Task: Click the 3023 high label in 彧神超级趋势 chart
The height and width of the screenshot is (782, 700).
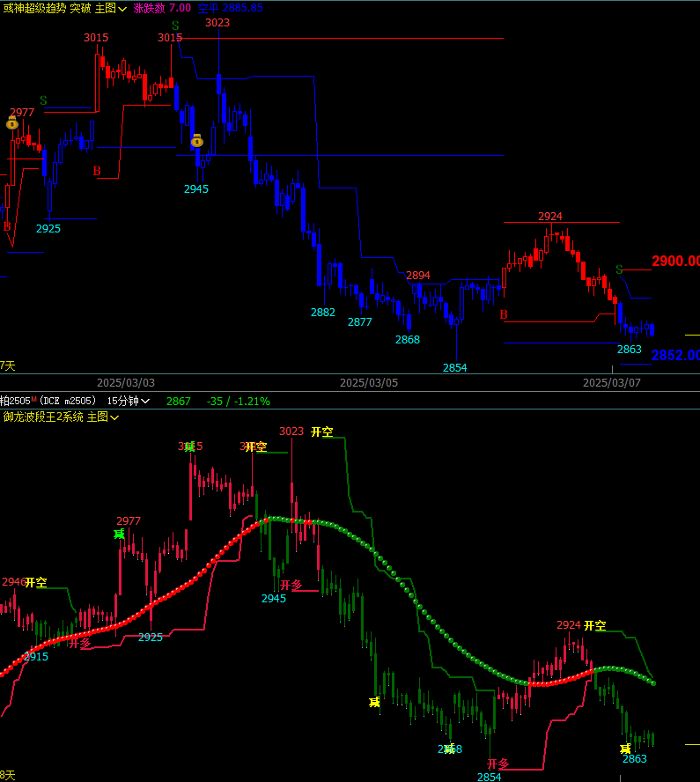Action: 217,22
